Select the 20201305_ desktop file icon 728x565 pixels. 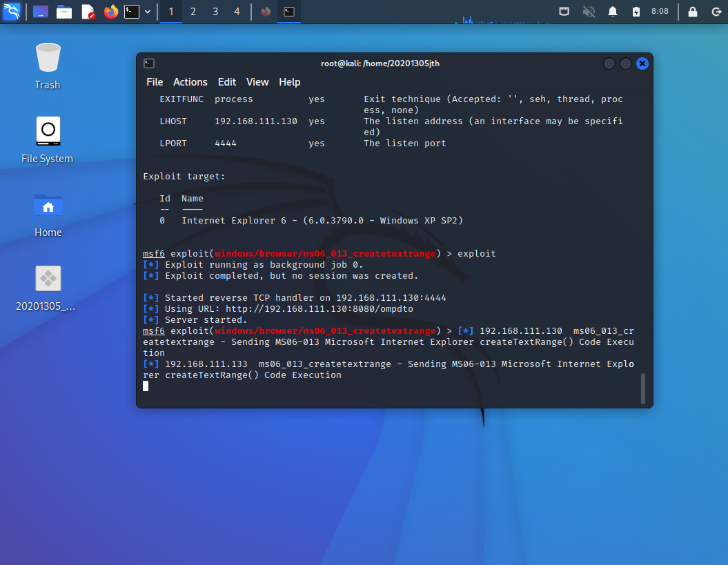pos(46,289)
